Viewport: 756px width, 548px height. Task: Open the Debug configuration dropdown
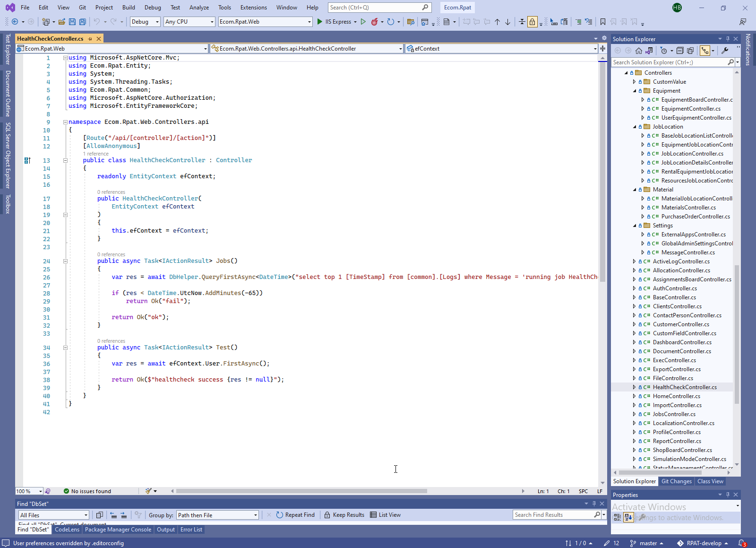[x=145, y=22]
